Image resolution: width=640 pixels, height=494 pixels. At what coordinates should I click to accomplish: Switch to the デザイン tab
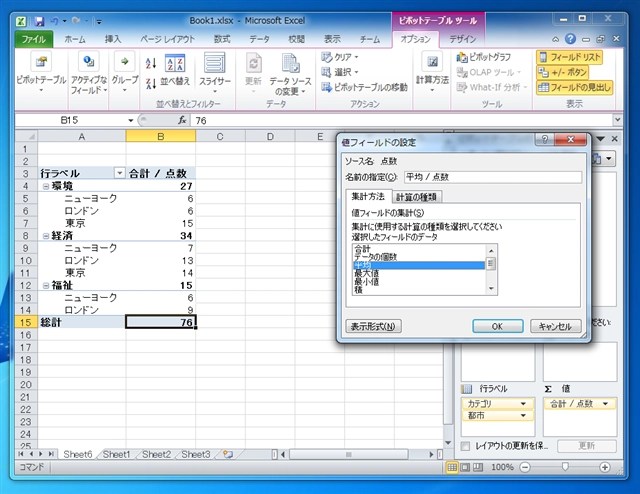pos(462,39)
